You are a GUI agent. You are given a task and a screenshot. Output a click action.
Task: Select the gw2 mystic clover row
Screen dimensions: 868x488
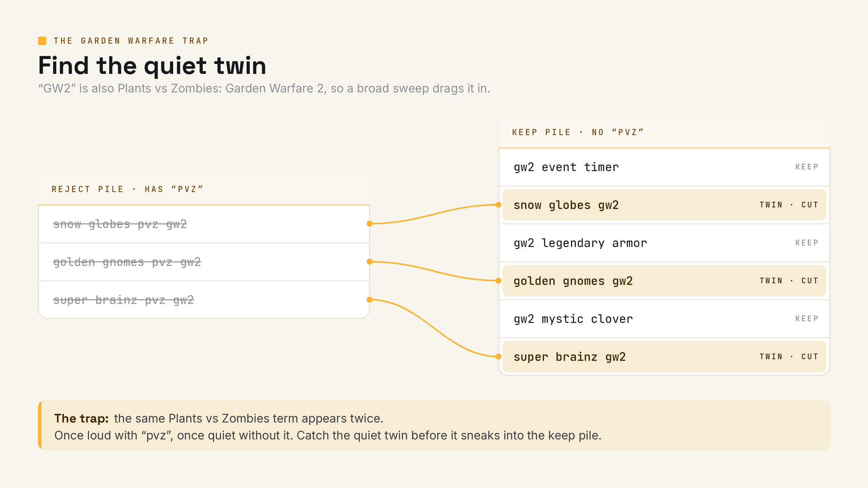click(664, 319)
